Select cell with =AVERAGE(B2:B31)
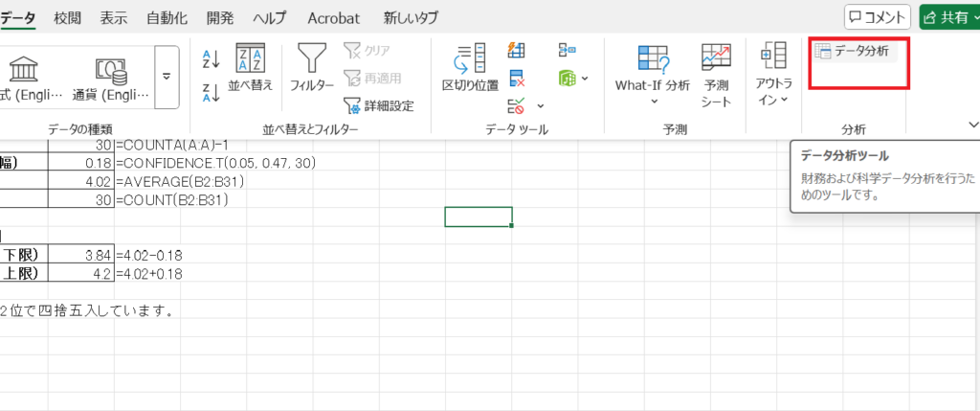The image size is (980, 411). 180,181
